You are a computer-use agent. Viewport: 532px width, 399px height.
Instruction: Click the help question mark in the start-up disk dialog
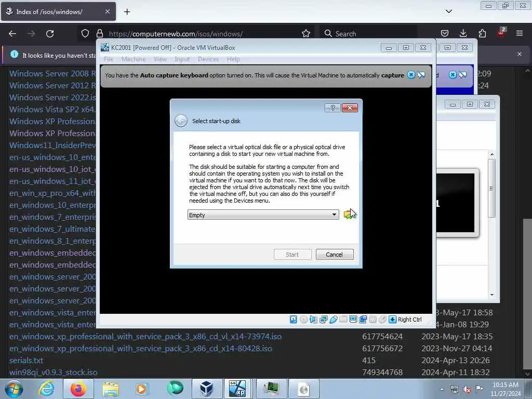coord(332,108)
